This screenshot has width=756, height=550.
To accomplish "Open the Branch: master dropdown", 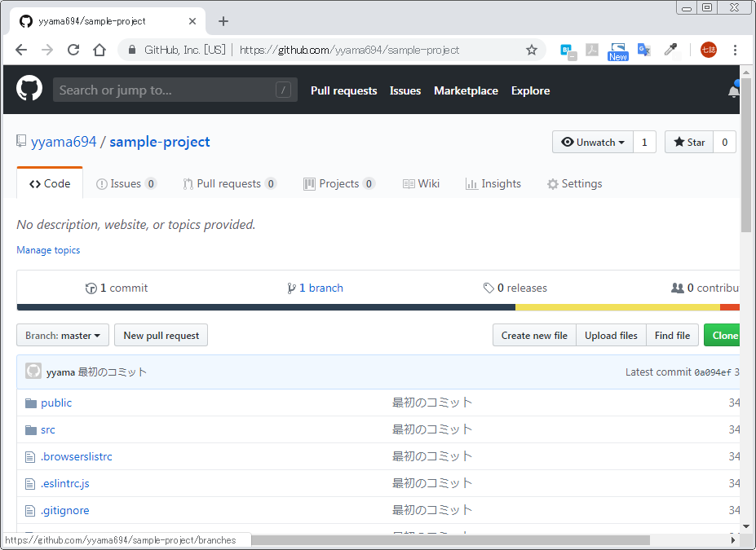I will click(63, 335).
